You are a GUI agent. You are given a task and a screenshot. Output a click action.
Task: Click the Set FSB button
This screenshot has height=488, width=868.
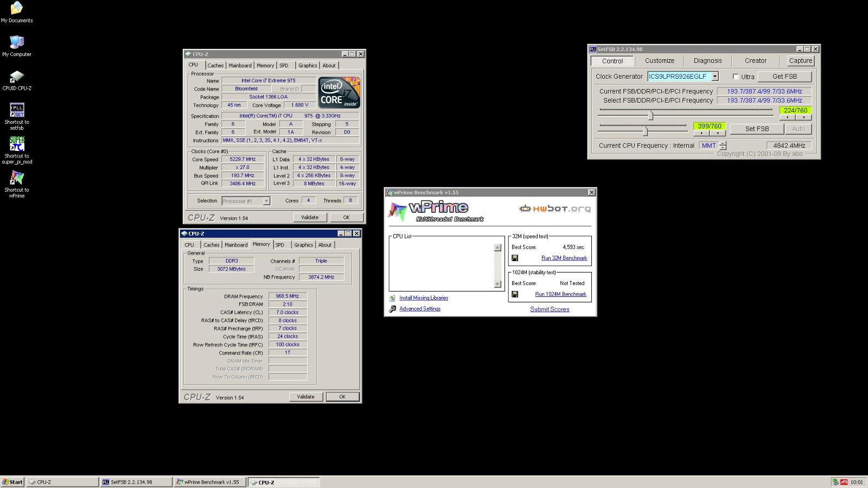757,129
